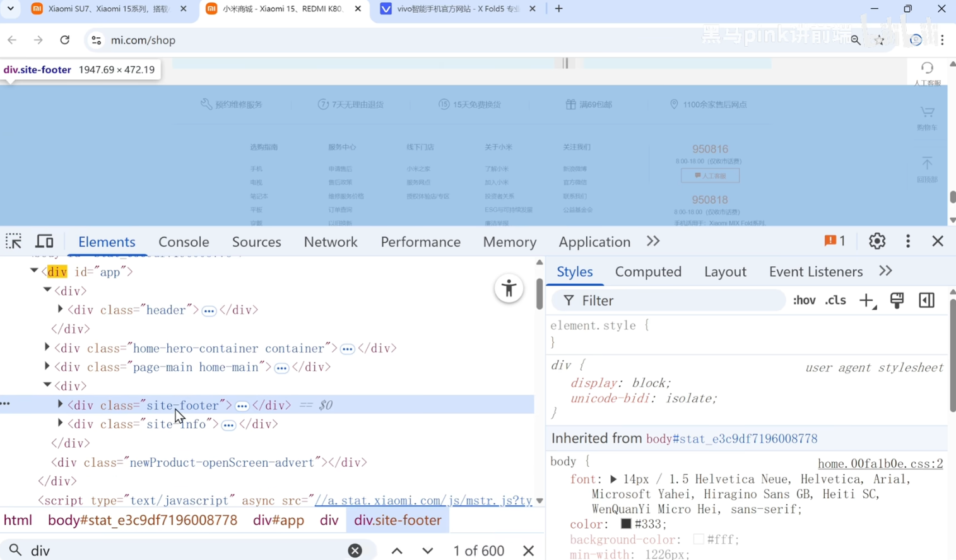
Task: Toggle rendering emulations paintbrush icon
Action: click(897, 300)
